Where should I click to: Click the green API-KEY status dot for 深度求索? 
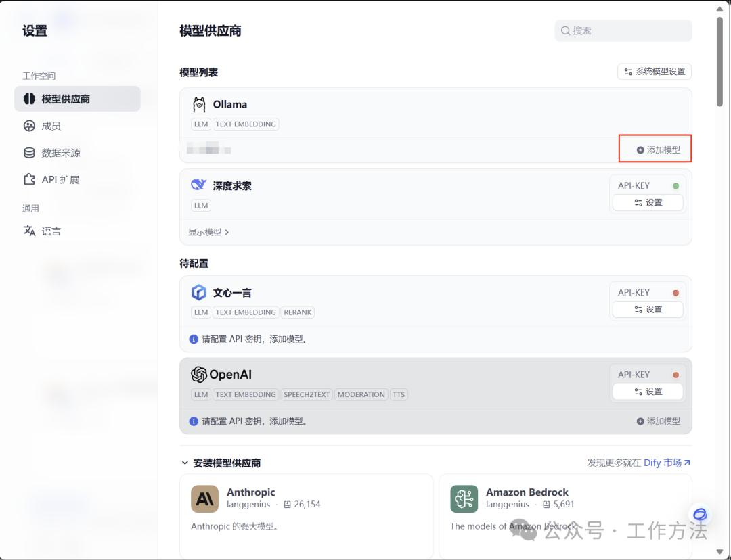(676, 186)
